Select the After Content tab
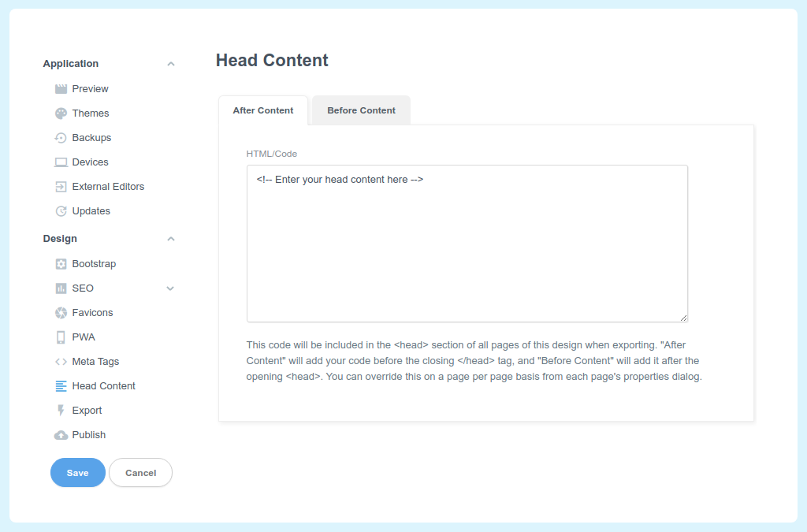The height and width of the screenshot is (532, 807). point(263,110)
